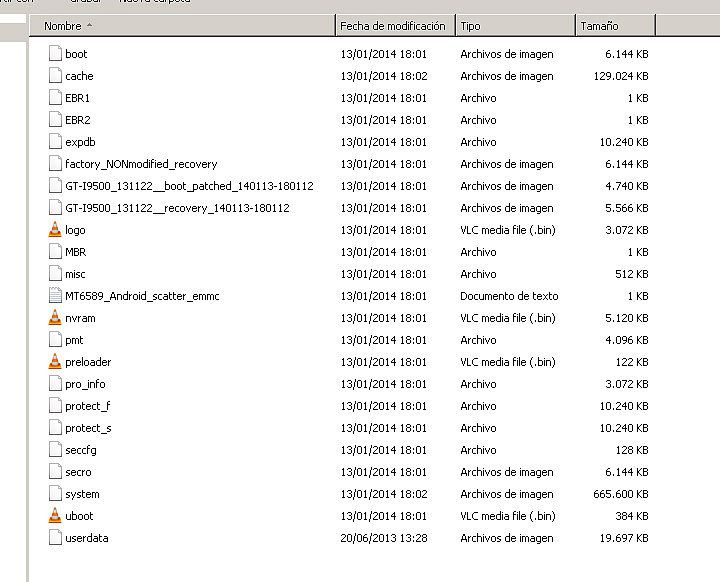The image size is (720, 582).
Task: Select the EBR2 file icon
Action: pos(55,119)
